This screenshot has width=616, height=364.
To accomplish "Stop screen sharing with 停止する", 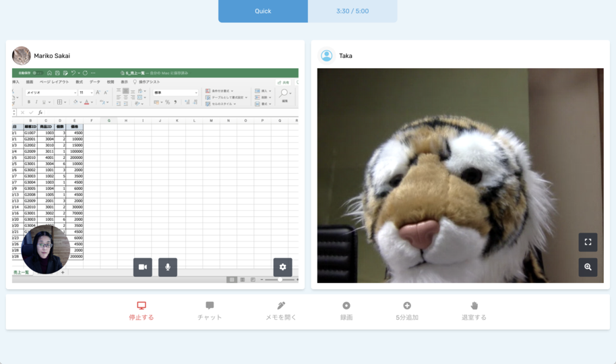I will pyautogui.click(x=142, y=311).
